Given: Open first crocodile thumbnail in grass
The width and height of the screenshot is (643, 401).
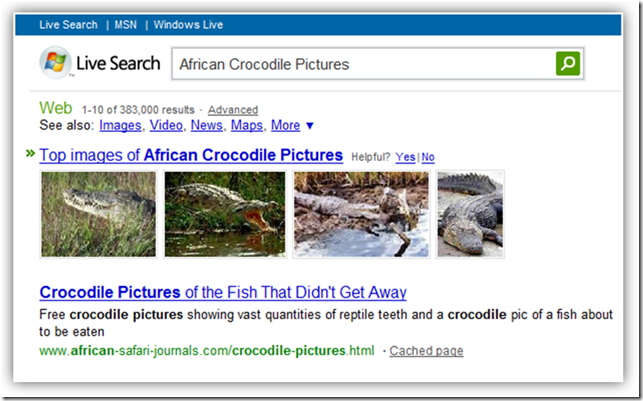Looking at the screenshot, I should (x=98, y=214).
